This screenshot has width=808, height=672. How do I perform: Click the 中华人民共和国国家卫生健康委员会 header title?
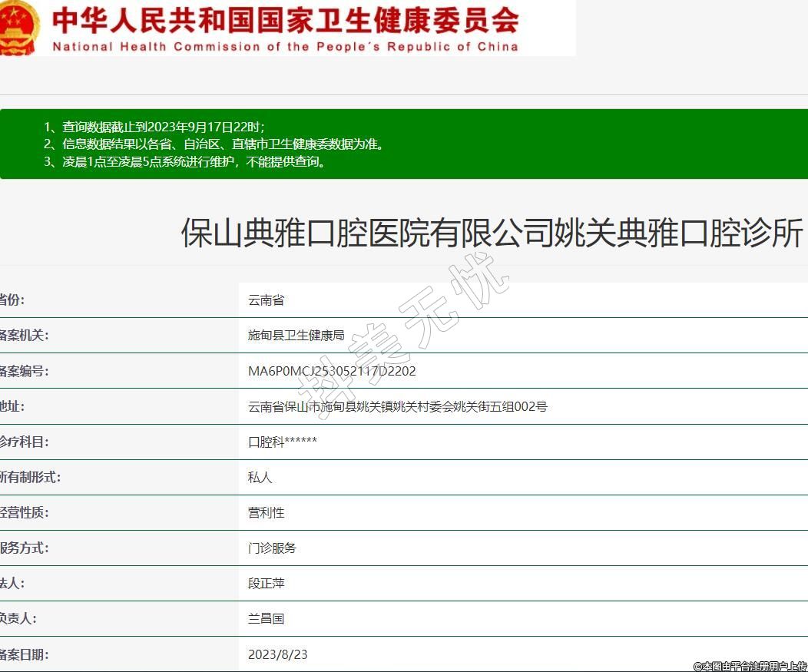pos(285,21)
